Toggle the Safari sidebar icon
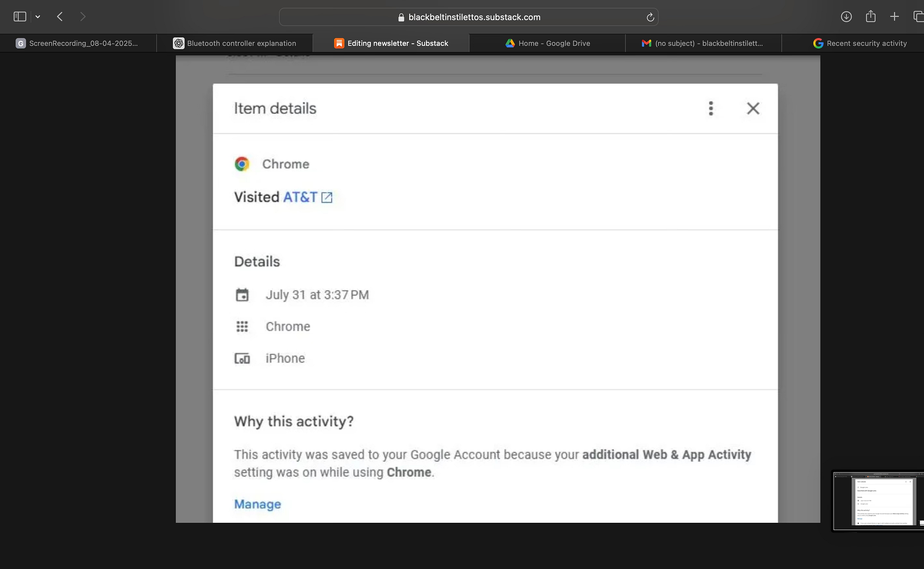 coord(20,17)
